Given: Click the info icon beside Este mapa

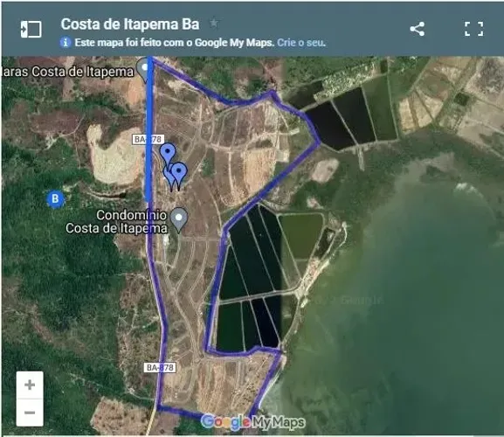Looking at the screenshot, I should coord(66,43).
